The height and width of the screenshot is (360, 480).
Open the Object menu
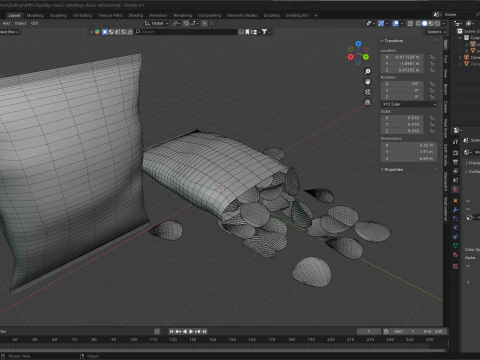pos(20,23)
